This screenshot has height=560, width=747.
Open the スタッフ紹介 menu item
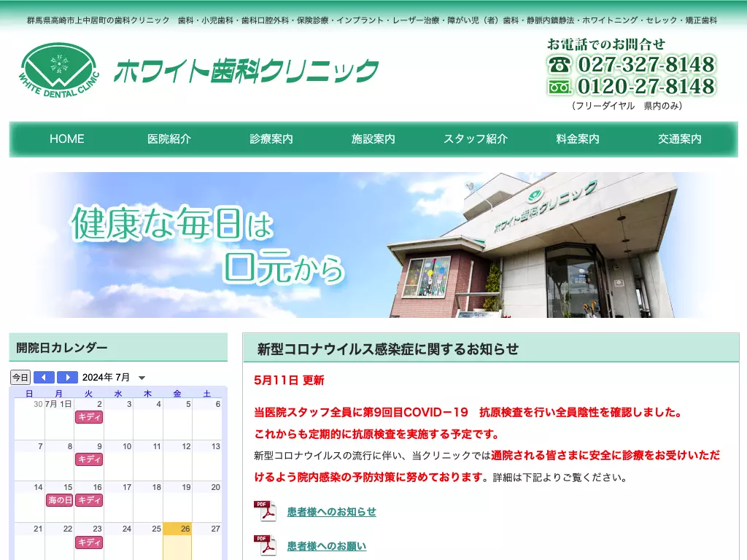coord(476,139)
